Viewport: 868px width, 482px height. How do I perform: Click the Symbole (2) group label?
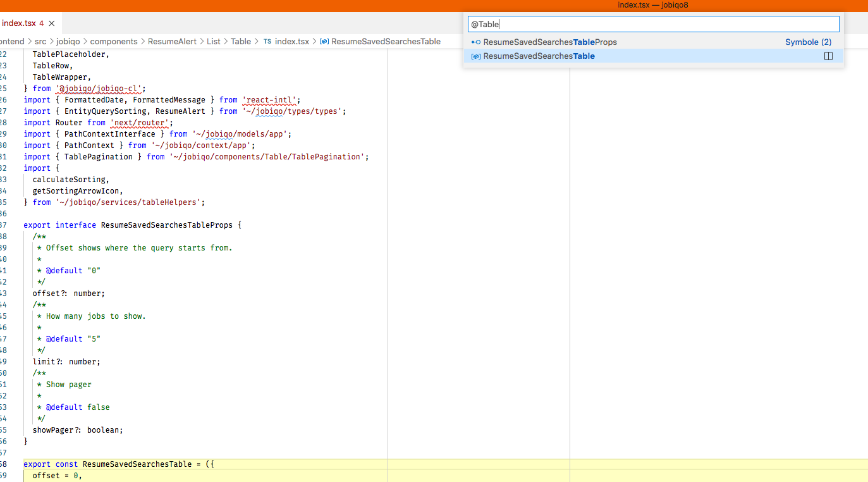(808, 42)
